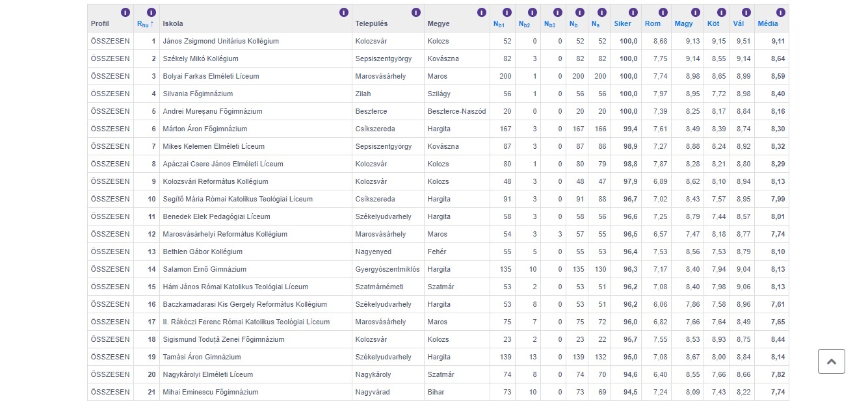Open the info icon above the Vál header
The width and height of the screenshot is (868, 401).
[x=746, y=12]
